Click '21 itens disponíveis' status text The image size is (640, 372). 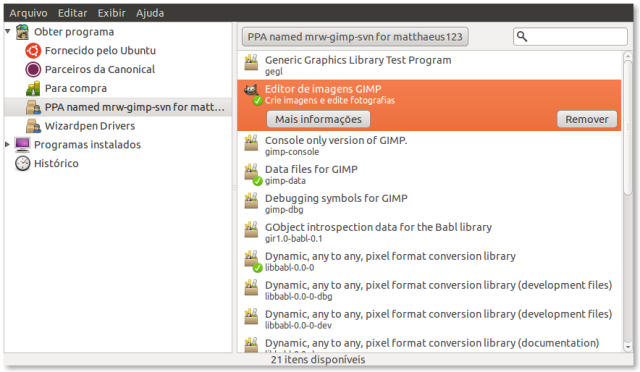pyautogui.click(x=318, y=360)
